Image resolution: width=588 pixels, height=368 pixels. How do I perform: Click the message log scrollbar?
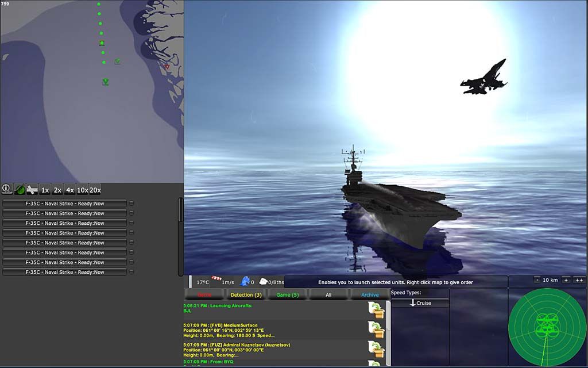[x=388, y=333]
